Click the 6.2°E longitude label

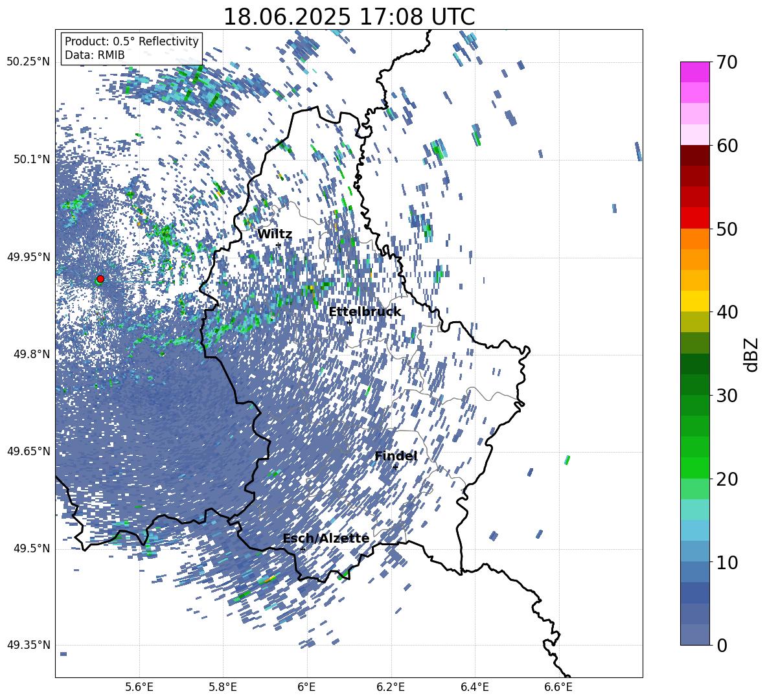391,687
